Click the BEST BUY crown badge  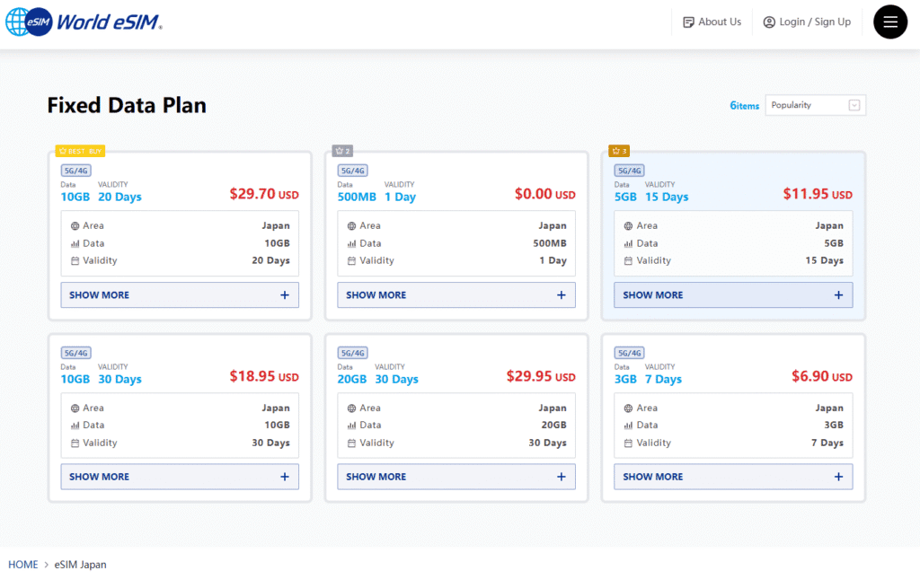coord(80,151)
